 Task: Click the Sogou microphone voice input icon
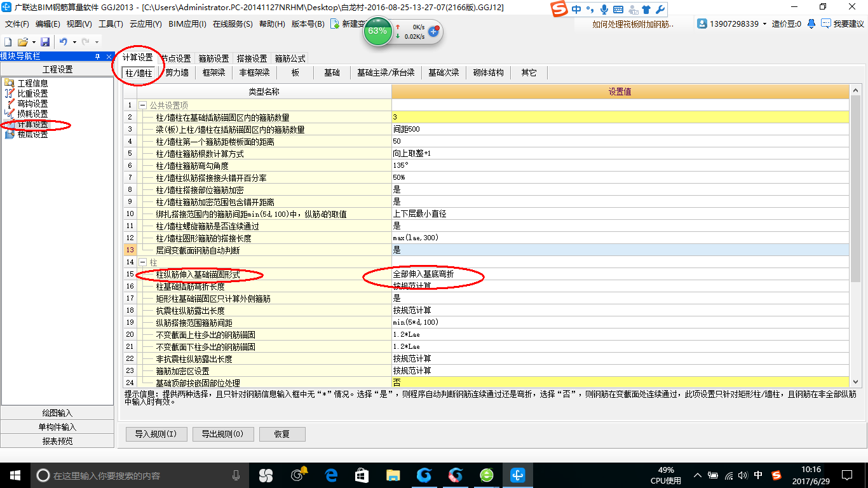coord(603,10)
